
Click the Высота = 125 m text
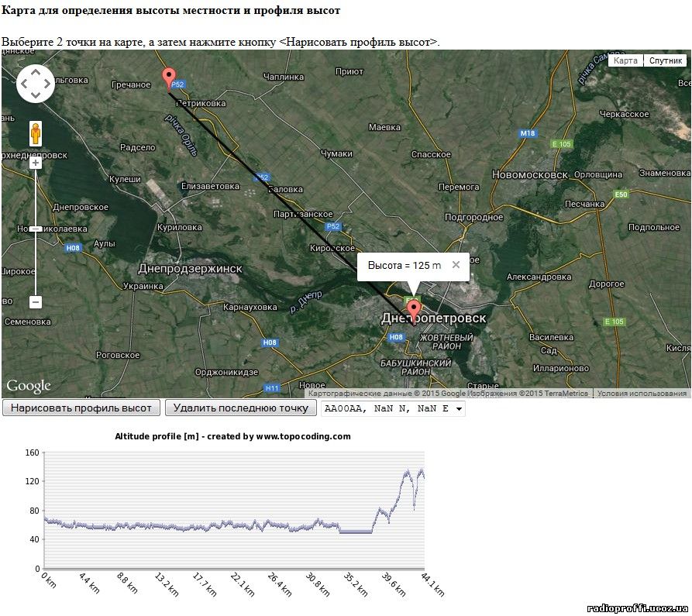(x=405, y=265)
